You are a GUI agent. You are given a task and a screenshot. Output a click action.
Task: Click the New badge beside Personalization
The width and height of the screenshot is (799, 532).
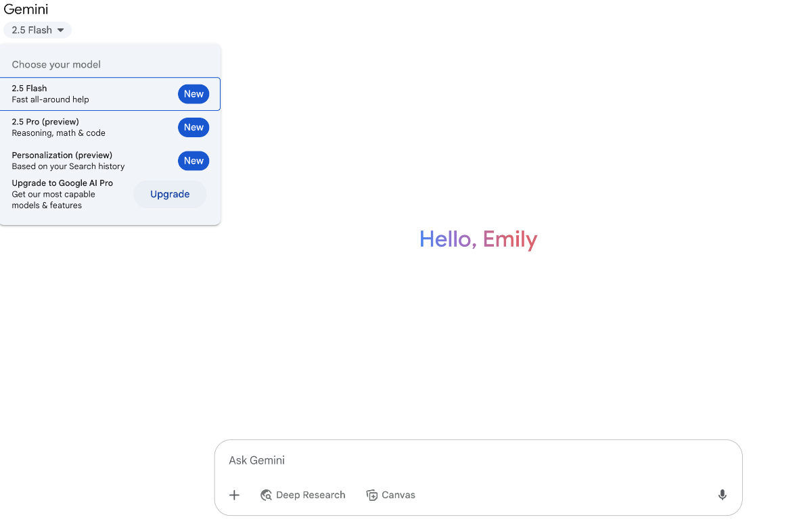click(193, 161)
